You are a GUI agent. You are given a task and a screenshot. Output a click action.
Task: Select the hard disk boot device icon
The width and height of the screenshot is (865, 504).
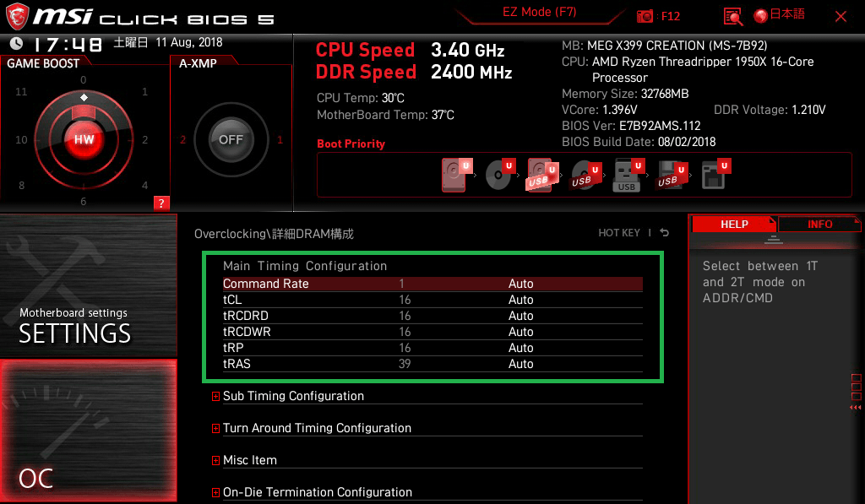pyautogui.click(x=454, y=176)
